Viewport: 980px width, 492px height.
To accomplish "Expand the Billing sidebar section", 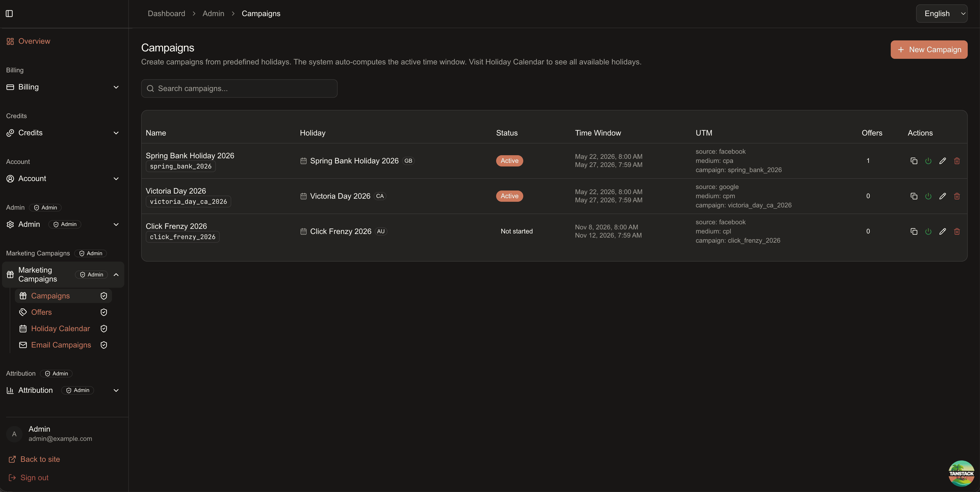I will click(x=63, y=87).
